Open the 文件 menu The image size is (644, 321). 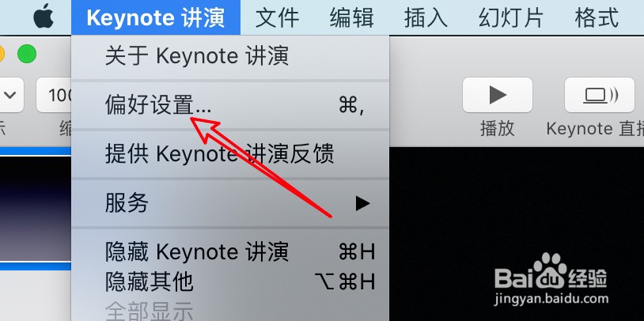pos(277,17)
